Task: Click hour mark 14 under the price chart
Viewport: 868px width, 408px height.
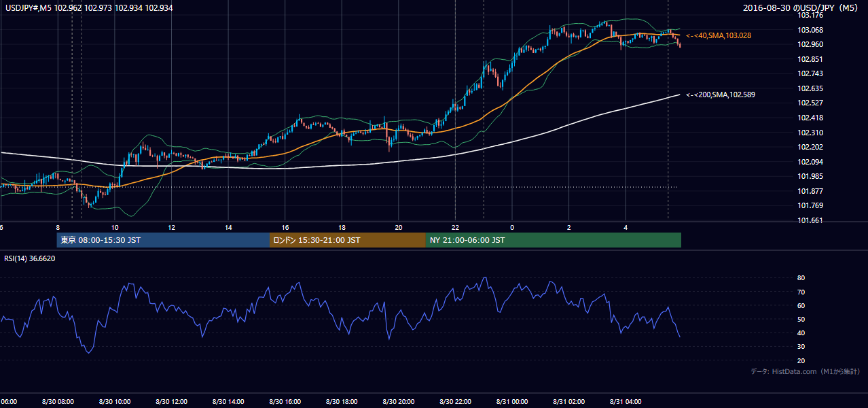Action: (x=228, y=228)
